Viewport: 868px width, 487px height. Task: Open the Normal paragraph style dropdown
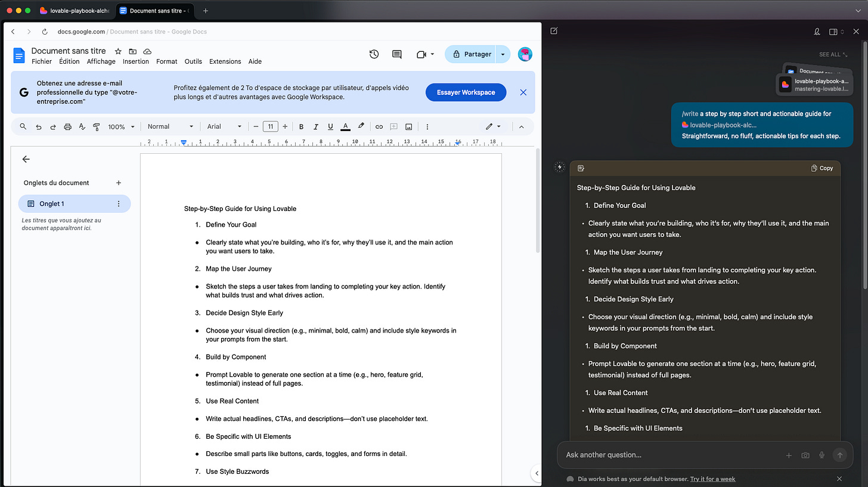(170, 126)
